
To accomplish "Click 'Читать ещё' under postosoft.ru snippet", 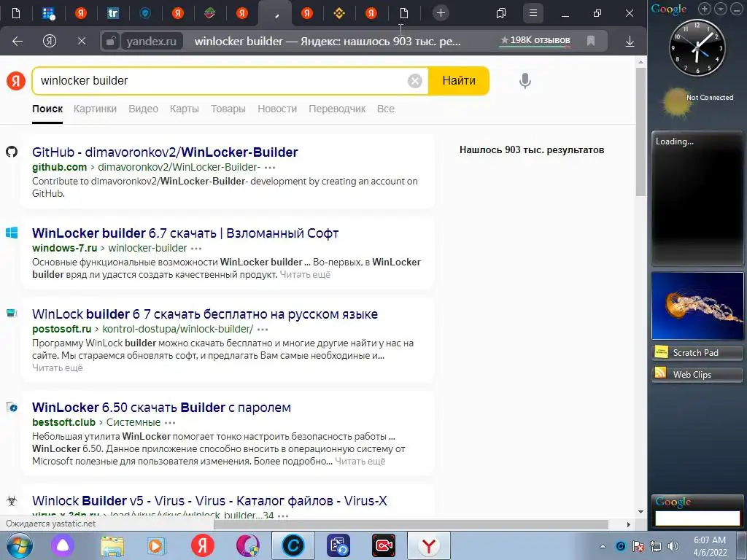I will 57,367.
